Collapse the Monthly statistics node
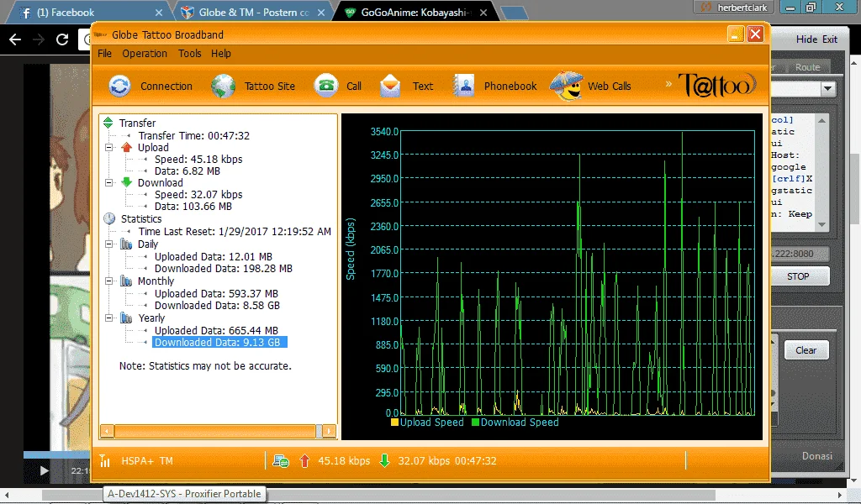 click(108, 281)
